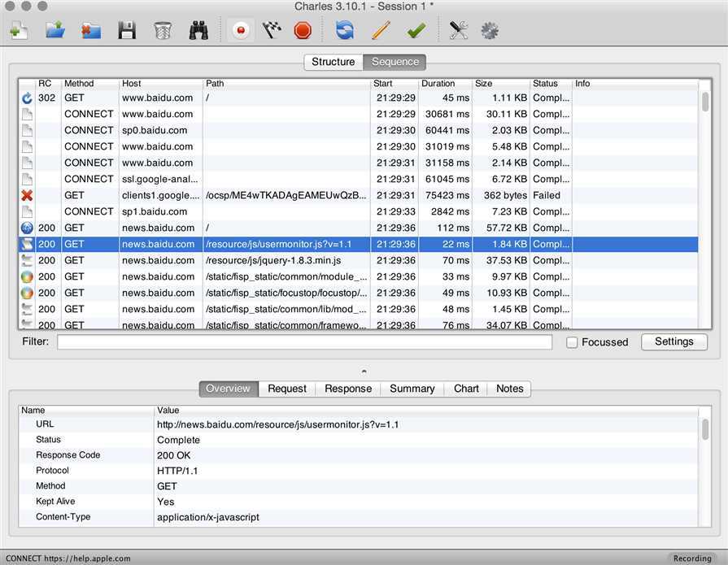Click the file icon on the jquery-1.8.3.min.js row
This screenshot has height=565, width=728.
click(x=27, y=260)
